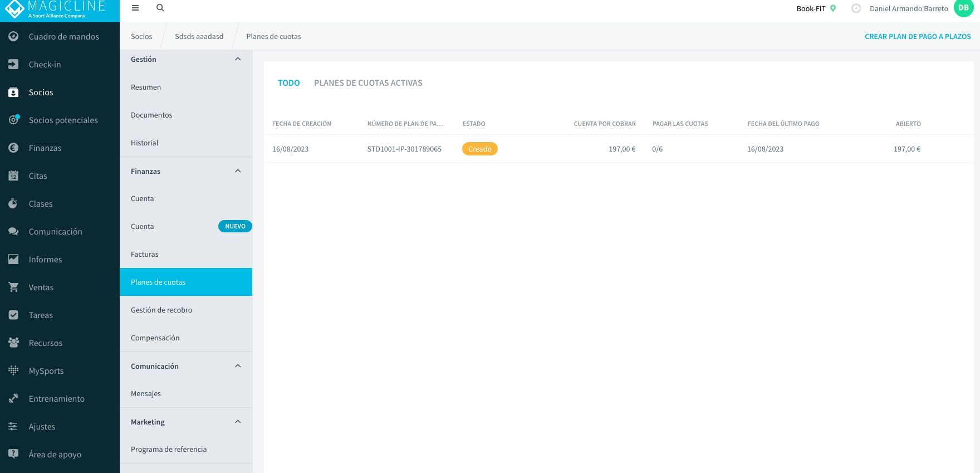The height and width of the screenshot is (473, 980).
Task: Collapse the Gestión section
Action: click(238, 59)
